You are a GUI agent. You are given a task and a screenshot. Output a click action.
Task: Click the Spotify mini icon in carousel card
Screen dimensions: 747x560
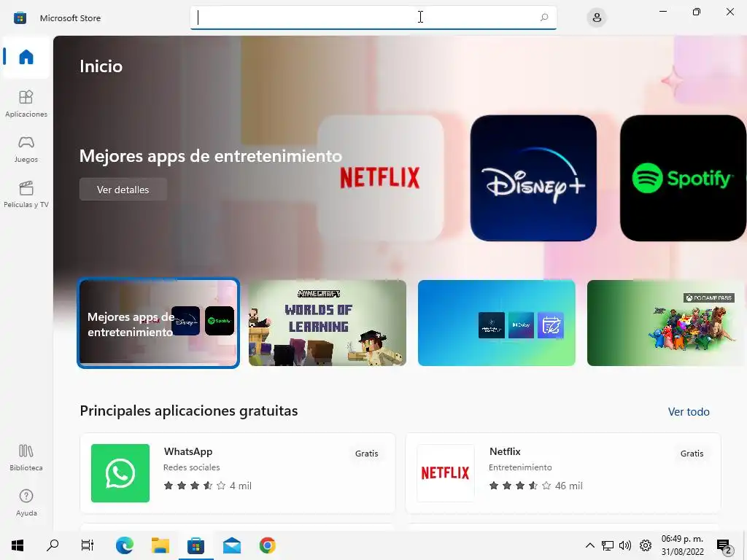[219, 321]
